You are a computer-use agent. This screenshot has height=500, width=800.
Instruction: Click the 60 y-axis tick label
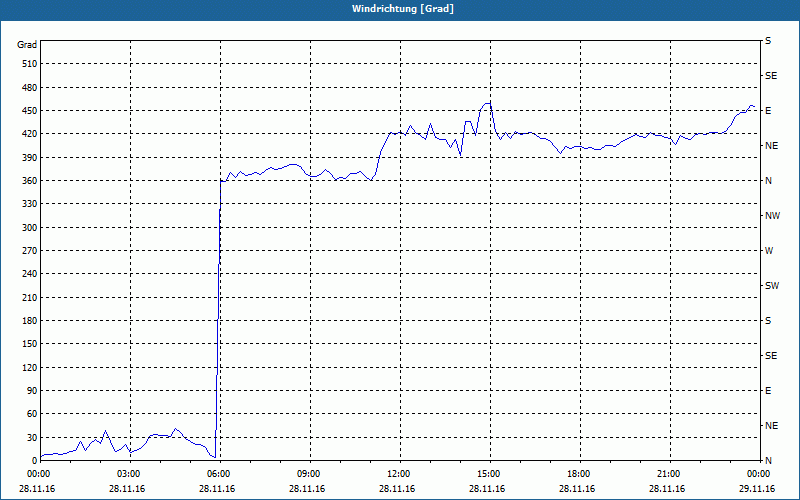tap(32, 414)
